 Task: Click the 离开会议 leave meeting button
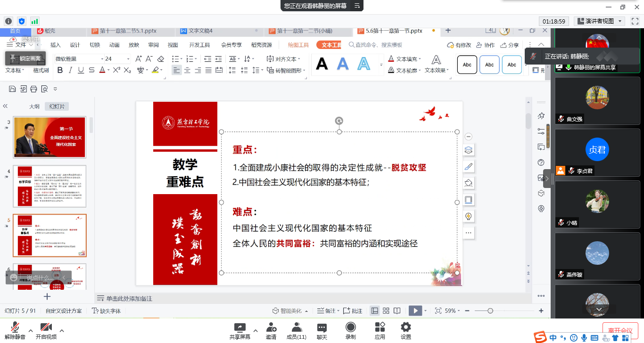pos(620,330)
